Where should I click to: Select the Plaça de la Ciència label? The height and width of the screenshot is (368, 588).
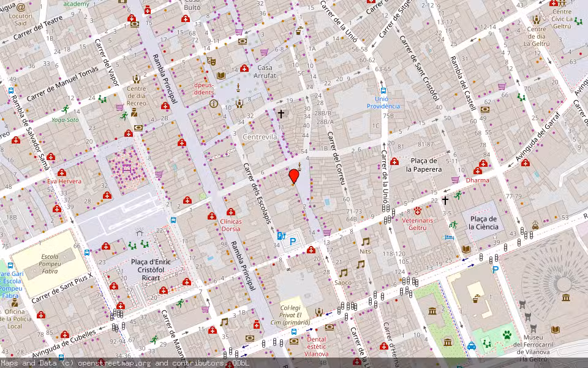click(484, 223)
